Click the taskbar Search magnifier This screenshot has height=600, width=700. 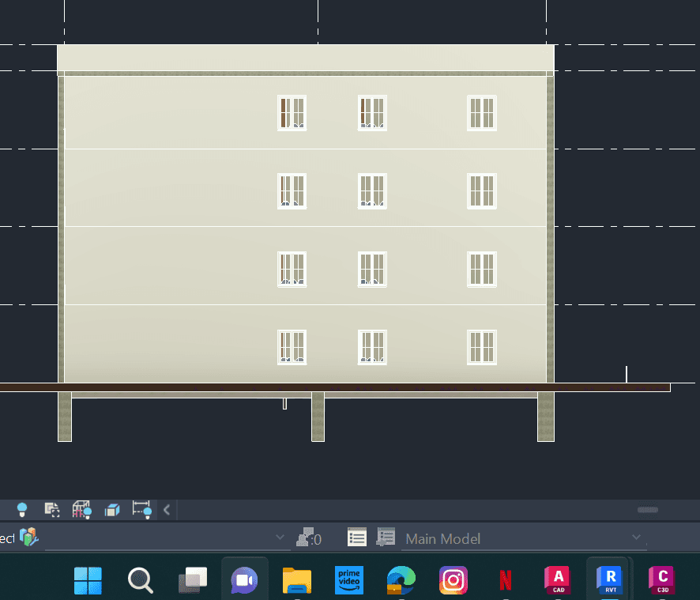pos(140,581)
